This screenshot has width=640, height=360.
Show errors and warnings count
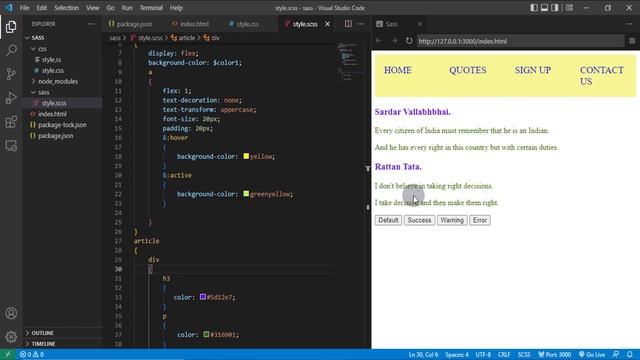click(x=32, y=354)
